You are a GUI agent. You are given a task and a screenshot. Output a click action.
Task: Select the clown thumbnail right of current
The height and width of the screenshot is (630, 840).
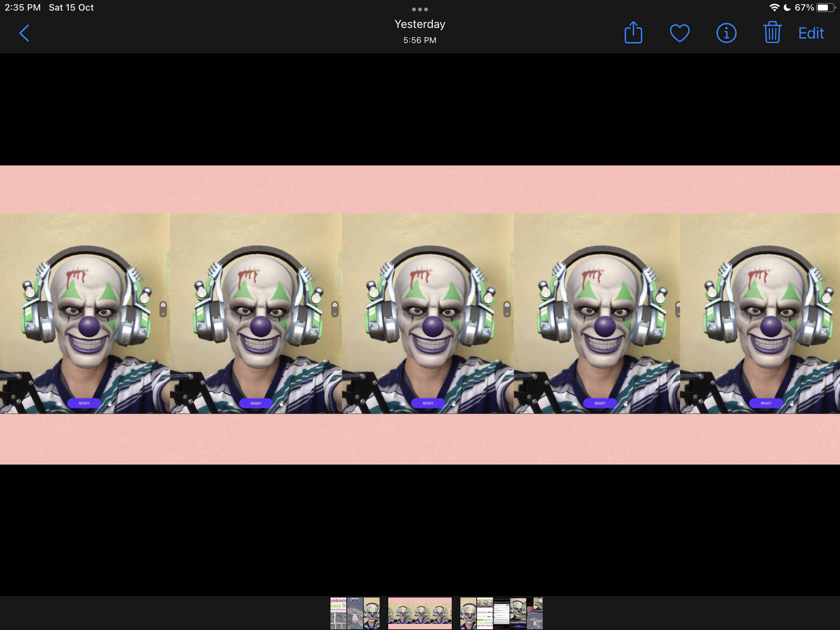point(468,613)
